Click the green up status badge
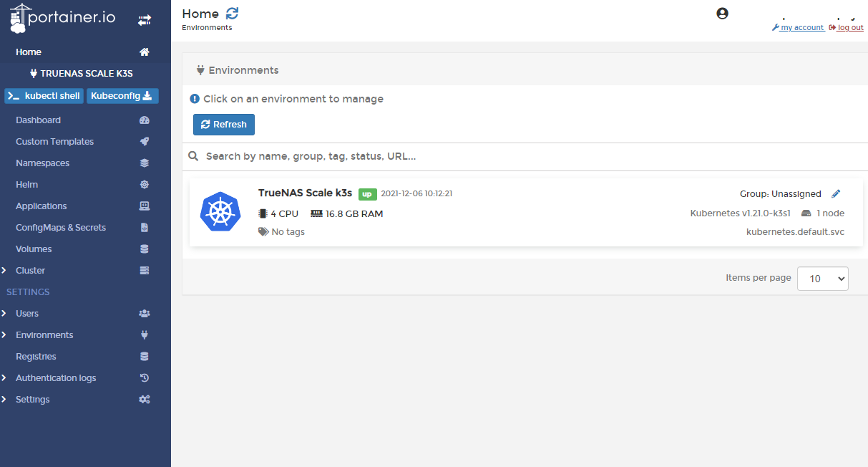 click(x=367, y=194)
